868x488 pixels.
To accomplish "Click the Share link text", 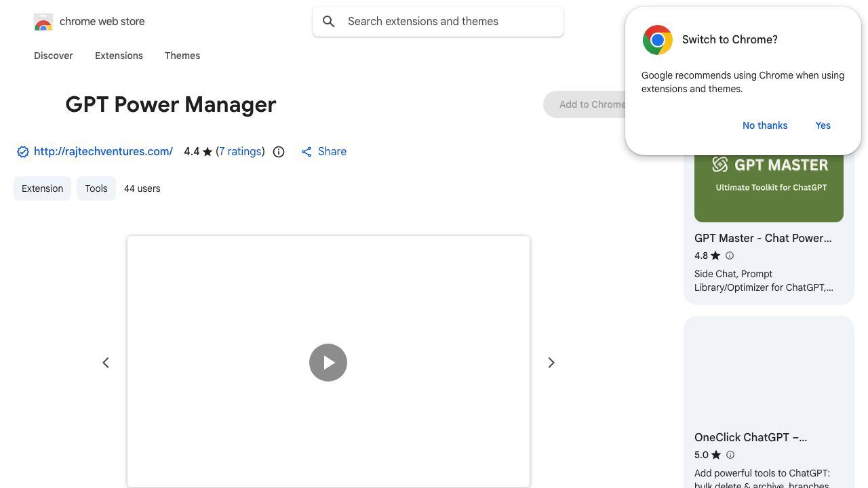I will (x=332, y=152).
